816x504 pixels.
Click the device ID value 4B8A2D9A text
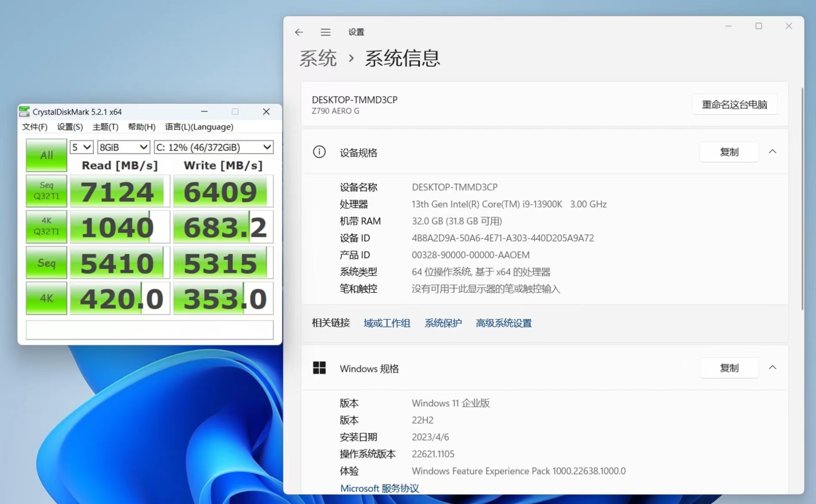click(x=503, y=238)
